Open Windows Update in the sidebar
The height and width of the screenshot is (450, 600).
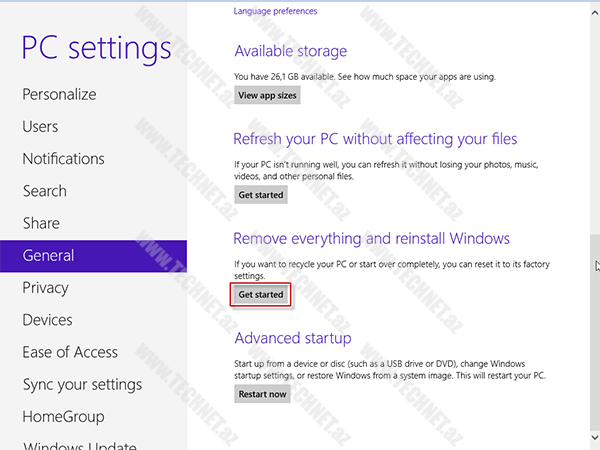(x=80, y=446)
